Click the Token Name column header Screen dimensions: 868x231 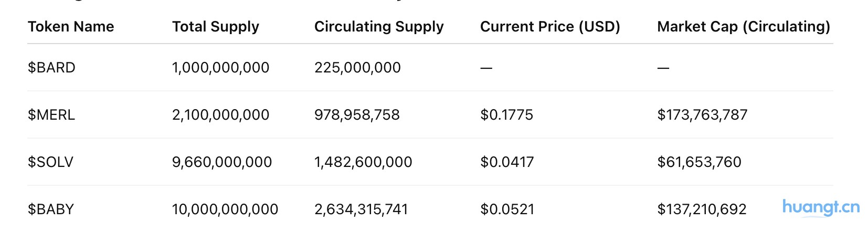point(71,27)
